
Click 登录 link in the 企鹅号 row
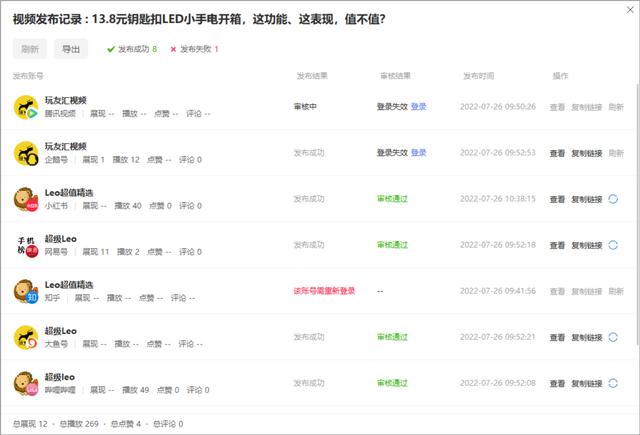pyautogui.click(x=418, y=153)
